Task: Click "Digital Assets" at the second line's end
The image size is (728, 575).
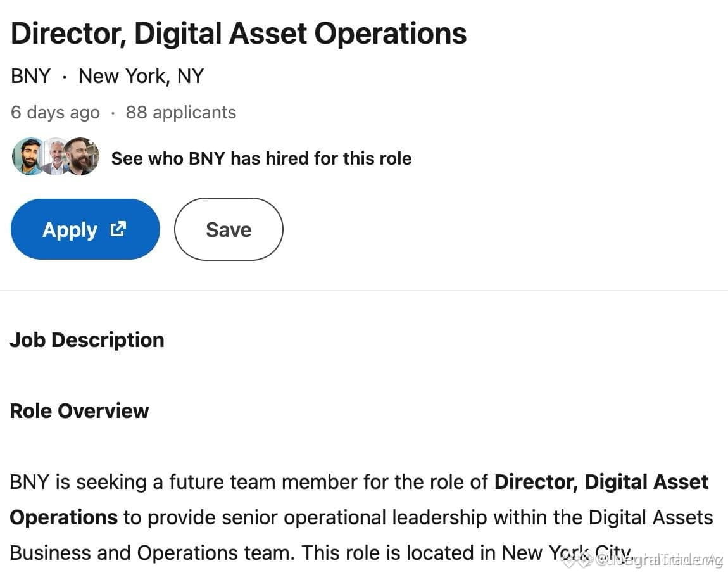Action: [651, 517]
